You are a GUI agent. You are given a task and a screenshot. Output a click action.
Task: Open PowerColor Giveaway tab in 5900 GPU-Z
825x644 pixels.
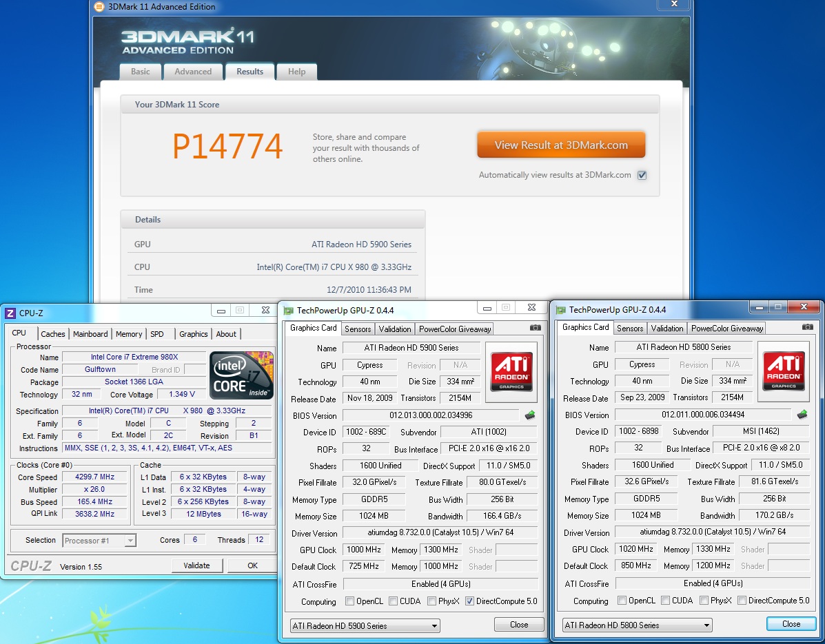(455, 329)
